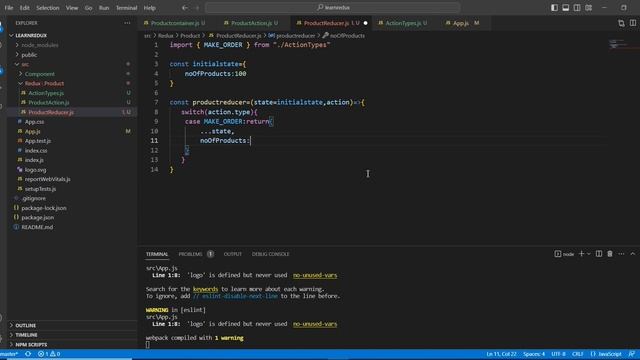
Task: Open errors and warnings count in status bar
Action: (49, 354)
